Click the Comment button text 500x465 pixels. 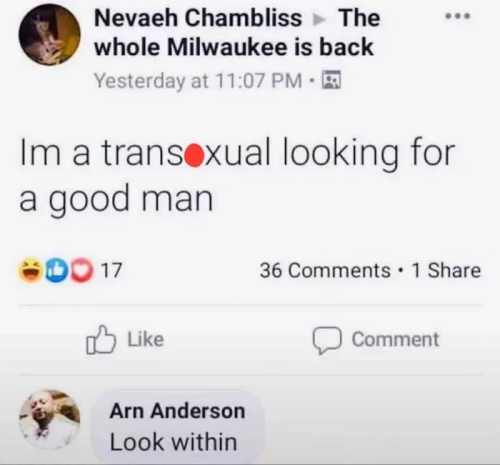[395, 340]
